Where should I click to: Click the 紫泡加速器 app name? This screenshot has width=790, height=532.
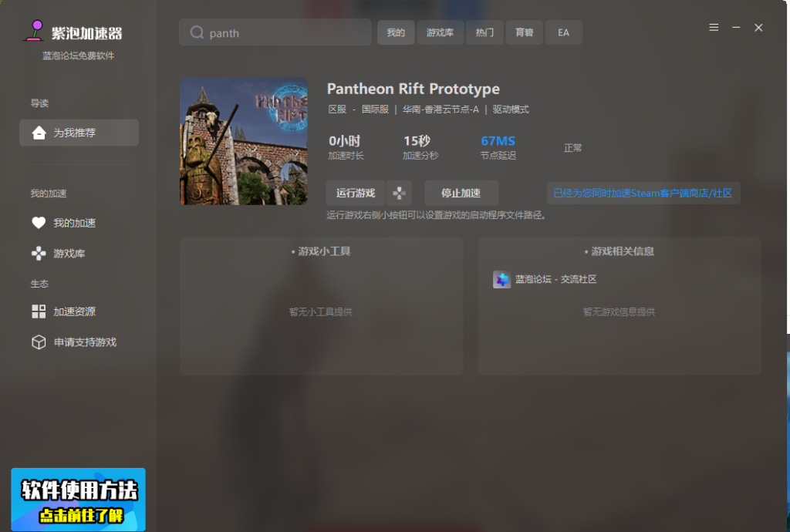tap(86, 34)
